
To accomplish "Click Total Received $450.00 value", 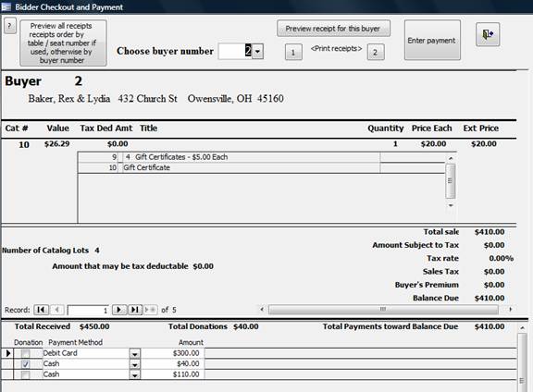I will click(x=94, y=326).
